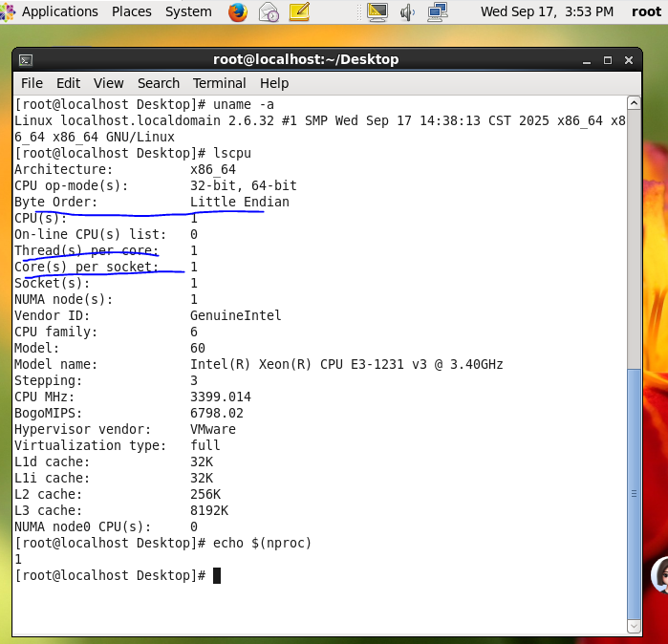Click the clock showing Wed Sep 17
The image size is (668, 644).
tap(547, 11)
